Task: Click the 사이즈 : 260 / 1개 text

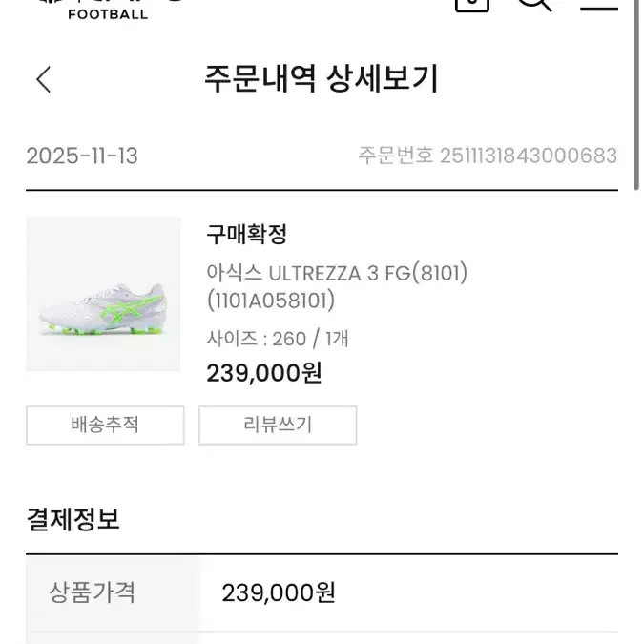Action: (278, 338)
